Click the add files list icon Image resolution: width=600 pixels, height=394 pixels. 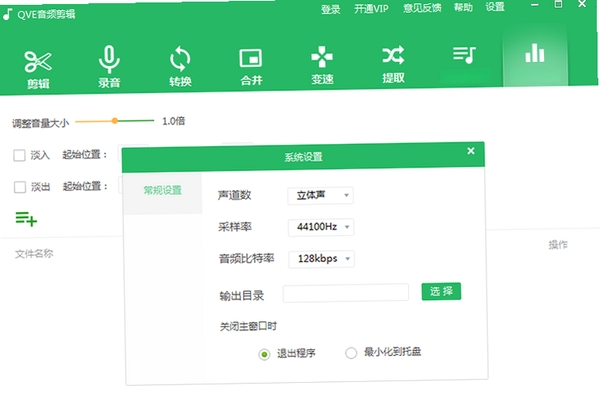(x=26, y=219)
